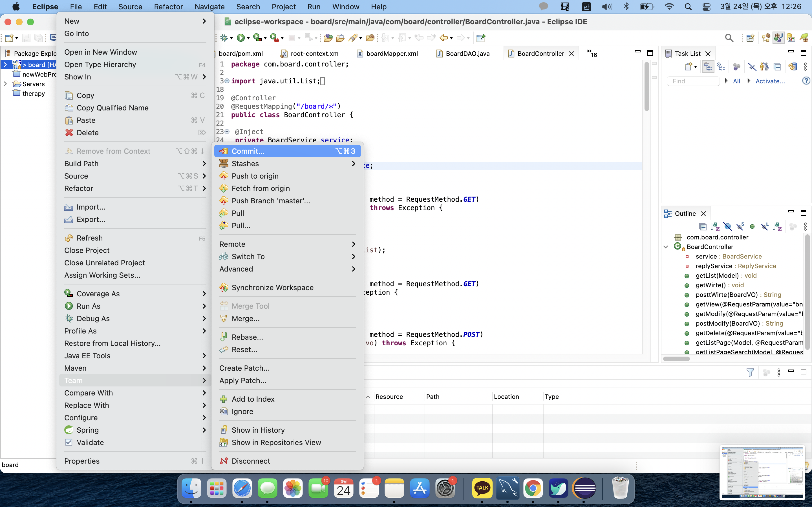
Task: Select Push to origin menu entry
Action: (255, 176)
